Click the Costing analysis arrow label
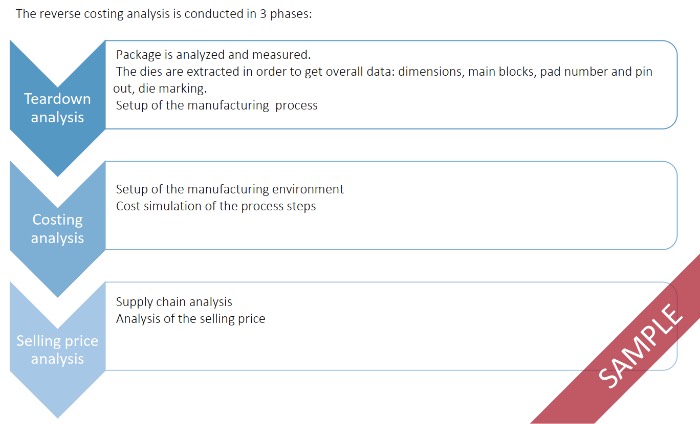This screenshot has height=424, width=700. tap(57, 229)
